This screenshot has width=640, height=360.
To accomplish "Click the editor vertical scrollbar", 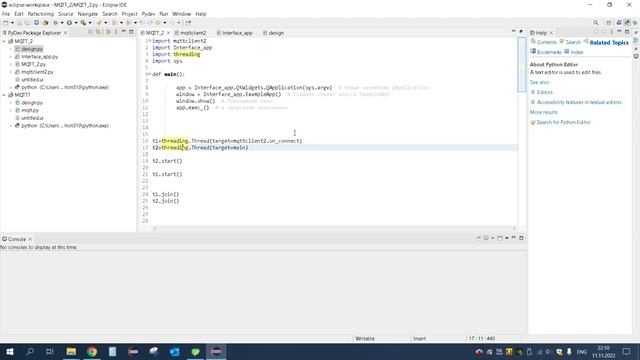I will pyautogui.click(x=522, y=64).
